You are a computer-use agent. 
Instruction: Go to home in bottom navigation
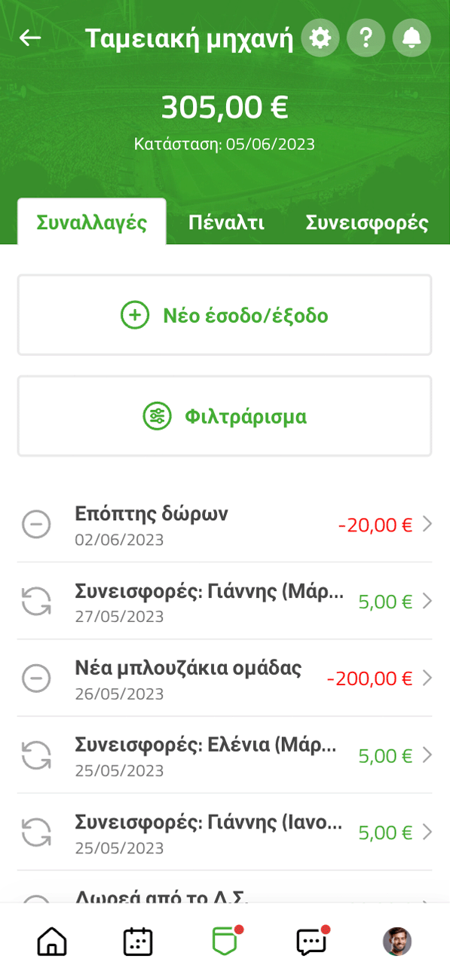(x=52, y=942)
